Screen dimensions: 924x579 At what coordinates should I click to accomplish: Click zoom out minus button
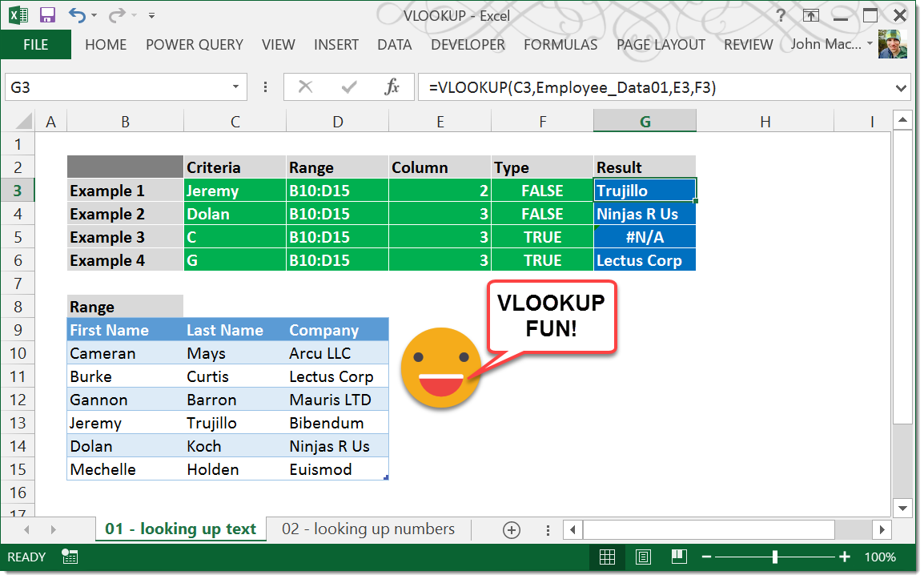(x=706, y=557)
